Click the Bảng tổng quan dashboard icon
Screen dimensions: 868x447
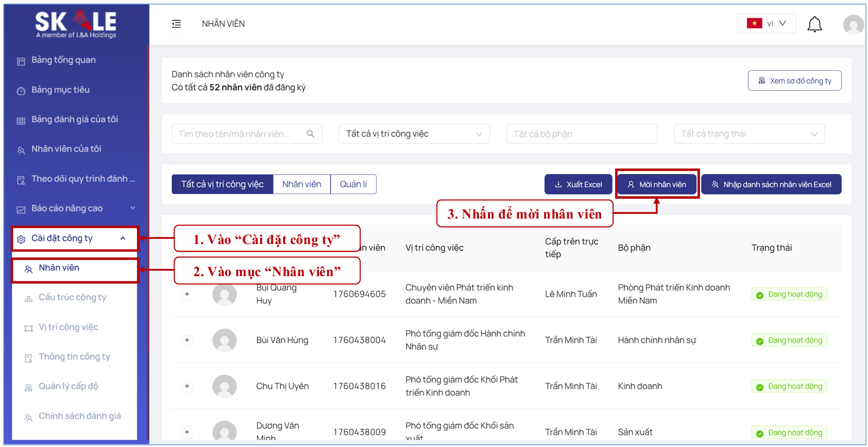[21, 61]
